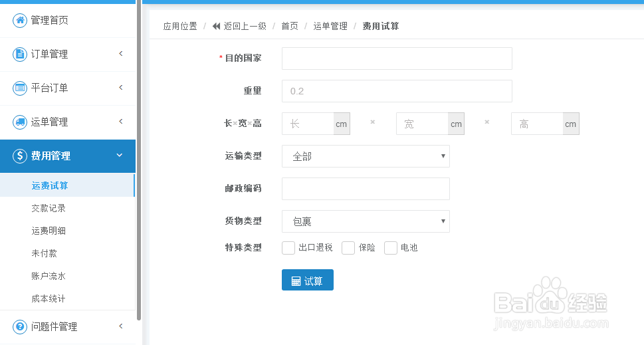The image size is (644, 345).
Task: Select 账户流水 submenu item
Action: click(x=49, y=276)
